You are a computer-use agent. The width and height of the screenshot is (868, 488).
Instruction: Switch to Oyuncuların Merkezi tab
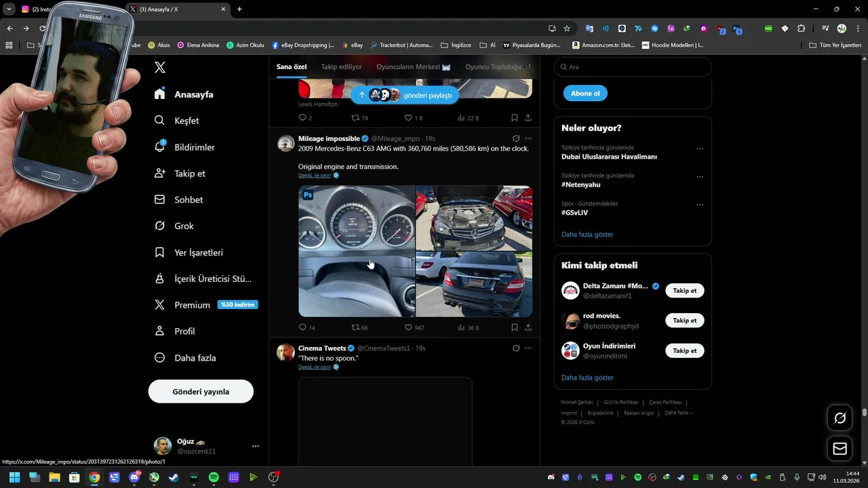(414, 66)
